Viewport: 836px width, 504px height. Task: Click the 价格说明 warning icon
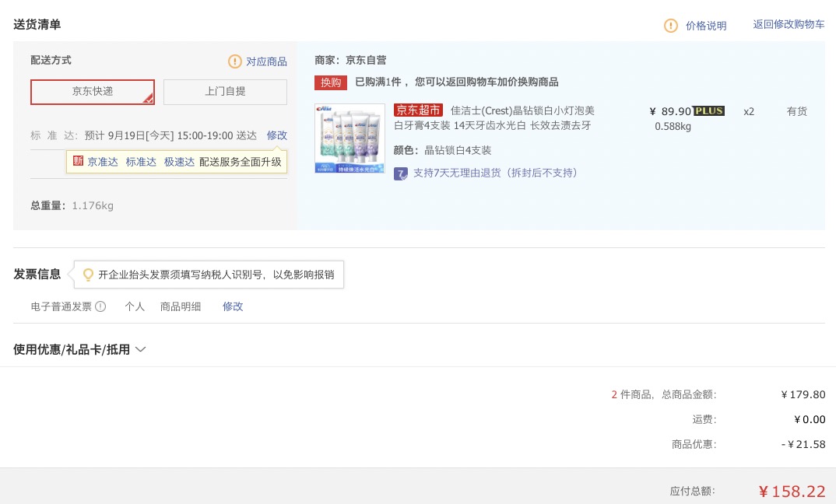(670, 26)
